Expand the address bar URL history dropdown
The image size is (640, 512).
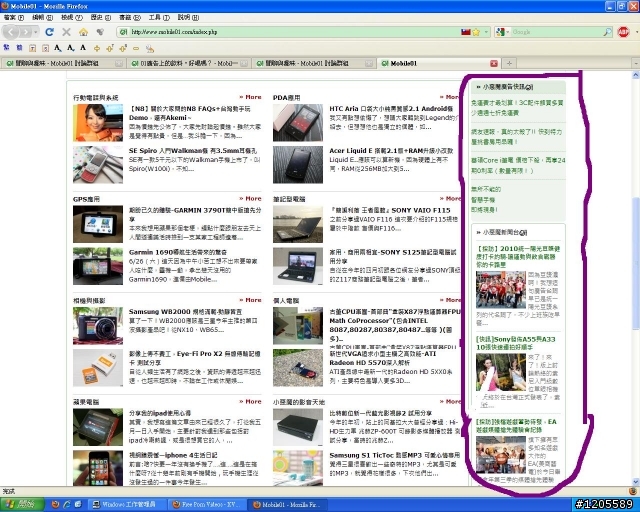point(486,32)
